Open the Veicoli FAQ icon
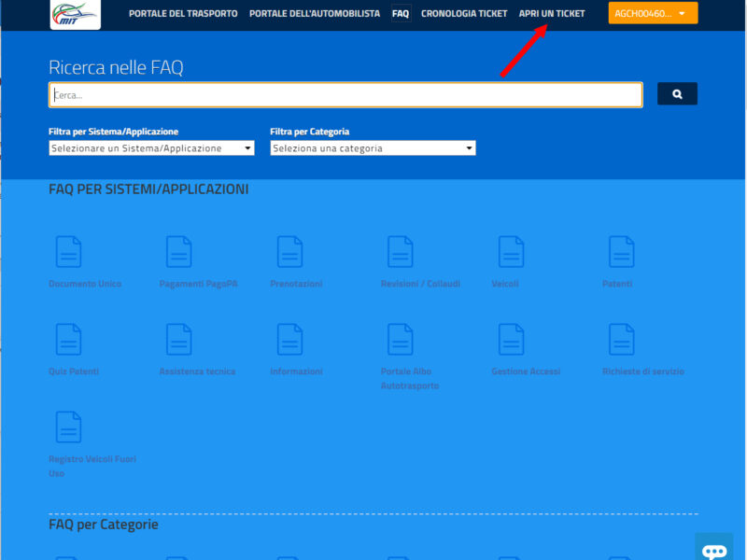This screenshot has height=560, width=747. (x=511, y=252)
